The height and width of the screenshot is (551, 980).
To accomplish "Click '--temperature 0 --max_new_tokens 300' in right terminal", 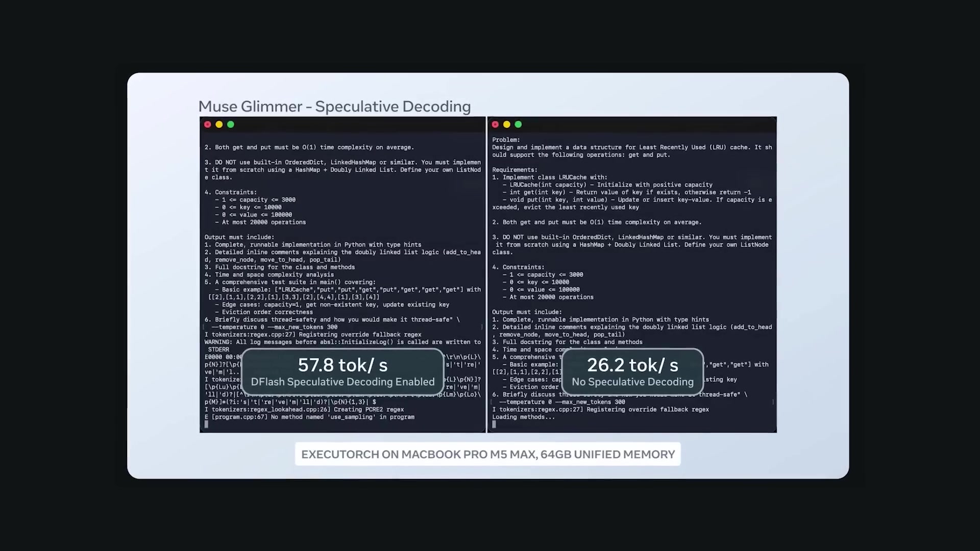I will coord(562,402).
